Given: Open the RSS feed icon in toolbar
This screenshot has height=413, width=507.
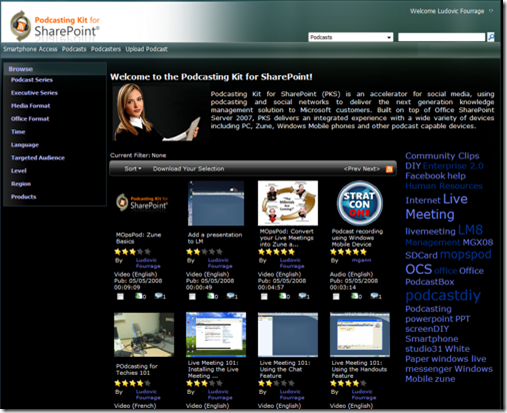Looking at the screenshot, I should 389,169.
